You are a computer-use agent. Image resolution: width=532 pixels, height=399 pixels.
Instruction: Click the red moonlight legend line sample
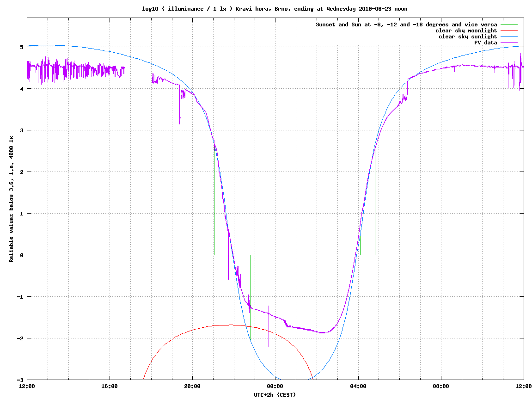pos(509,31)
